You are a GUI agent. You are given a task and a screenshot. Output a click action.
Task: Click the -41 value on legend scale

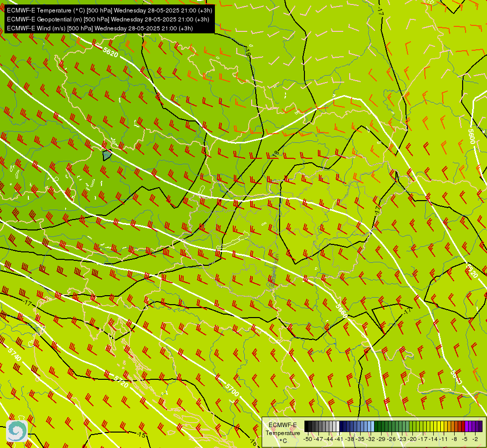pos(339,440)
